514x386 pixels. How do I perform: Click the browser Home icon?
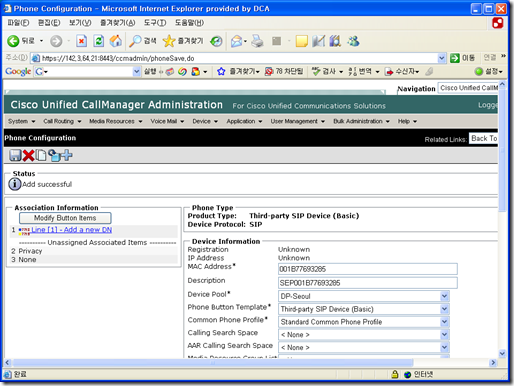115,41
